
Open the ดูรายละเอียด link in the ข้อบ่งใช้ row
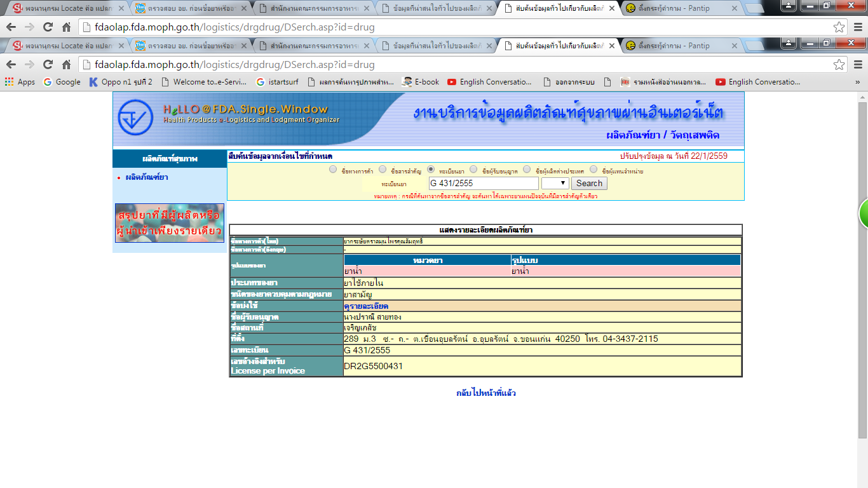[x=366, y=306]
